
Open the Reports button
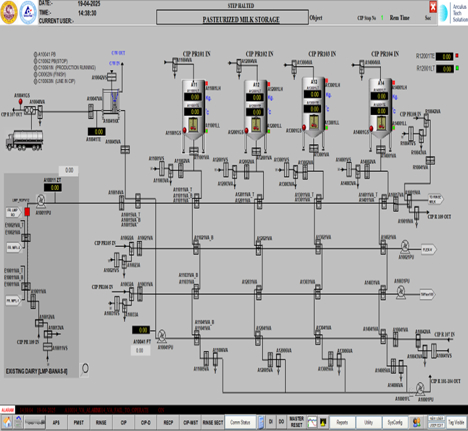342,422
